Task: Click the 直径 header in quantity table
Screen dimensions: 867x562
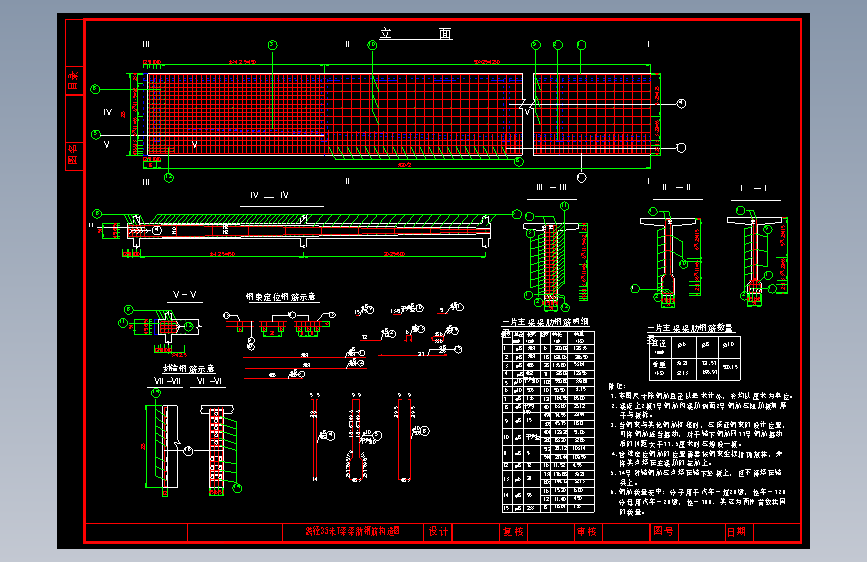Action: point(659,345)
